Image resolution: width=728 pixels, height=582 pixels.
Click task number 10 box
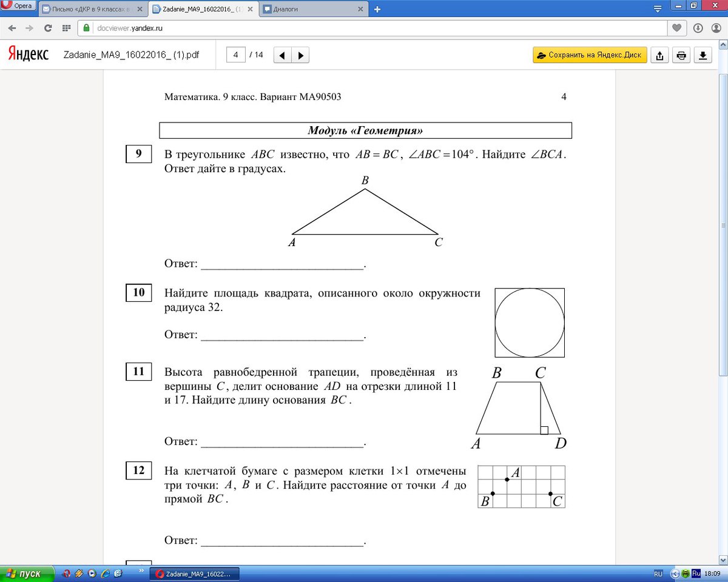138,293
